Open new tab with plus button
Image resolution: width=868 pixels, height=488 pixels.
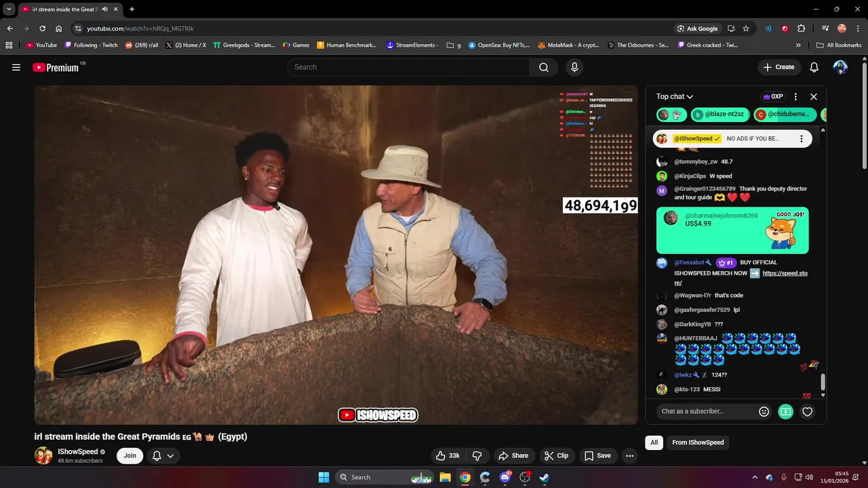pos(132,9)
